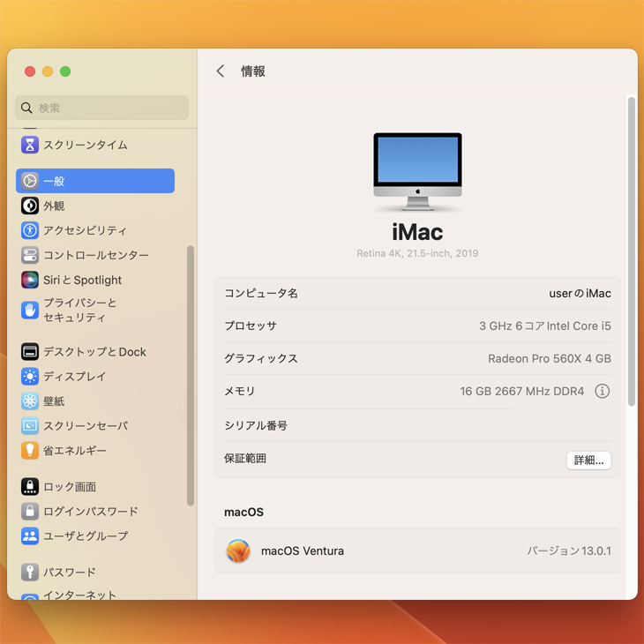Click the search magnifying glass icon
Viewport: 644px width, 644px height.
click(26, 108)
